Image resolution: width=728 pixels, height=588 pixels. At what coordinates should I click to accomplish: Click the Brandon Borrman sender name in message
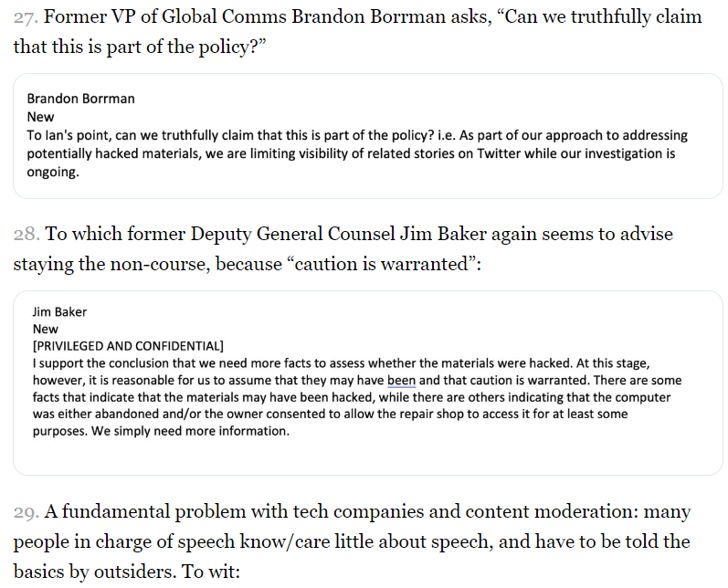coord(81,99)
